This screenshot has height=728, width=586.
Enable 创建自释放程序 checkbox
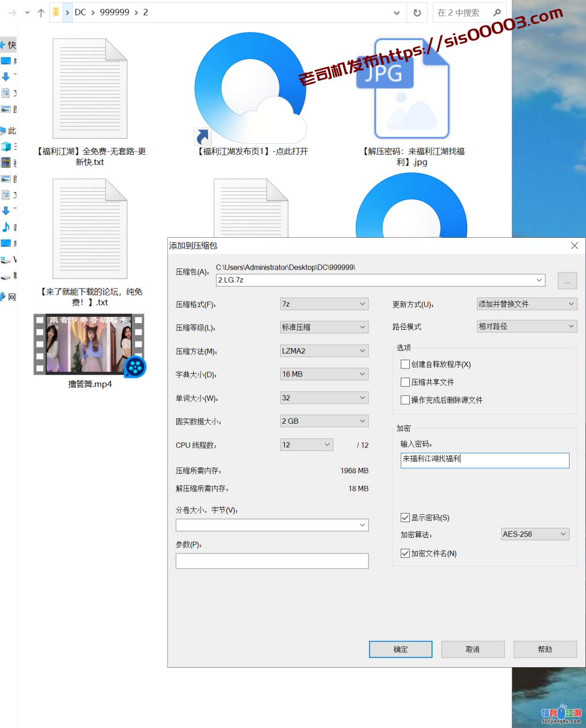(405, 364)
